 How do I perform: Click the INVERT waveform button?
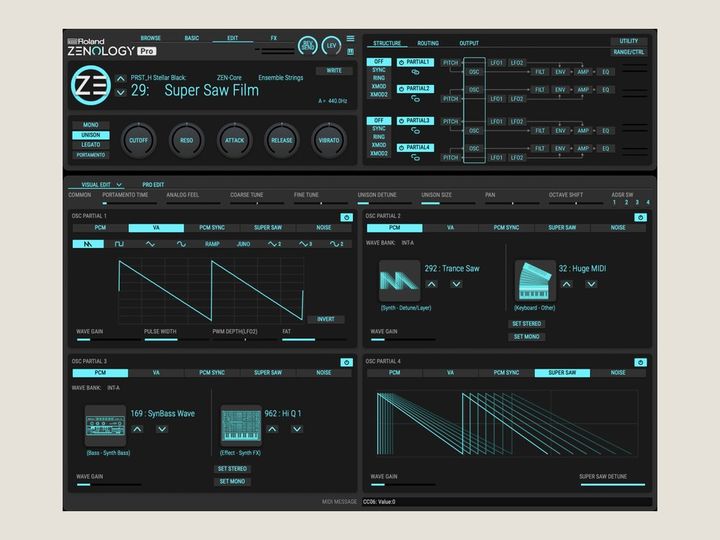point(326,319)
